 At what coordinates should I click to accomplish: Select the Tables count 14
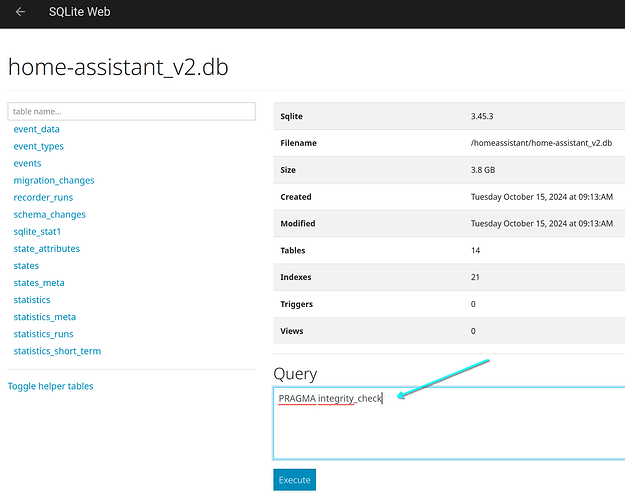point(476,250)
